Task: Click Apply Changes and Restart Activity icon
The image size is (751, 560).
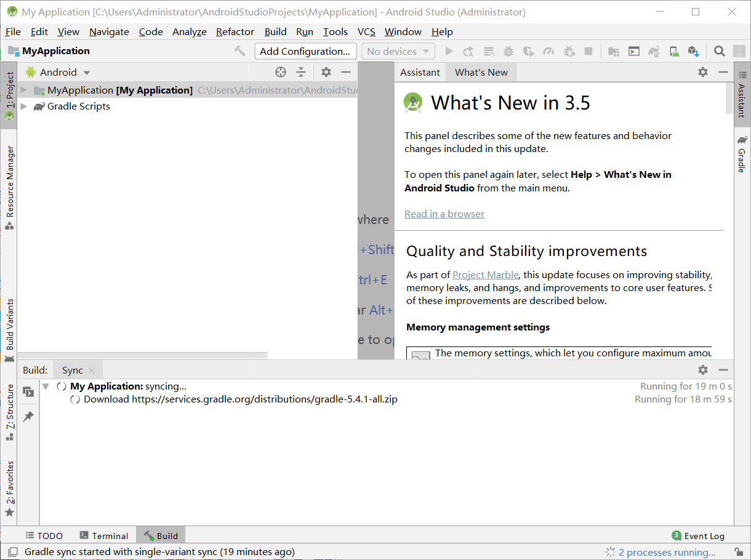Action: 468,52
